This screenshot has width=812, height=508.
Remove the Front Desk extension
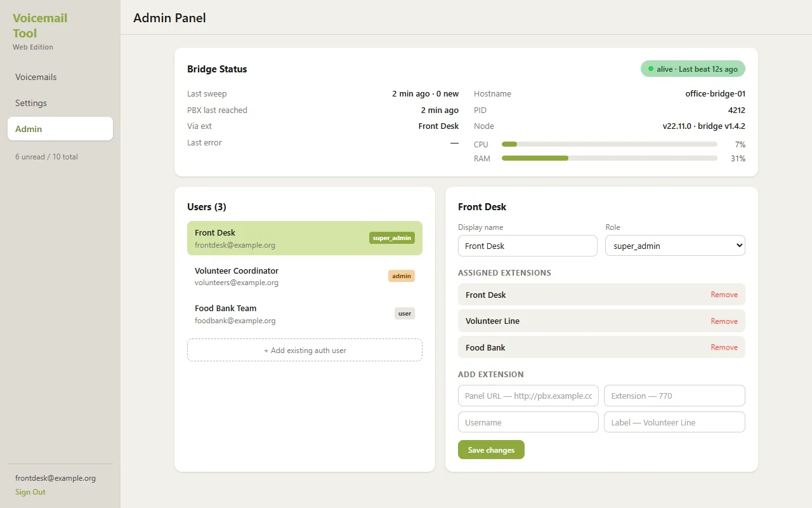(724, 295)
